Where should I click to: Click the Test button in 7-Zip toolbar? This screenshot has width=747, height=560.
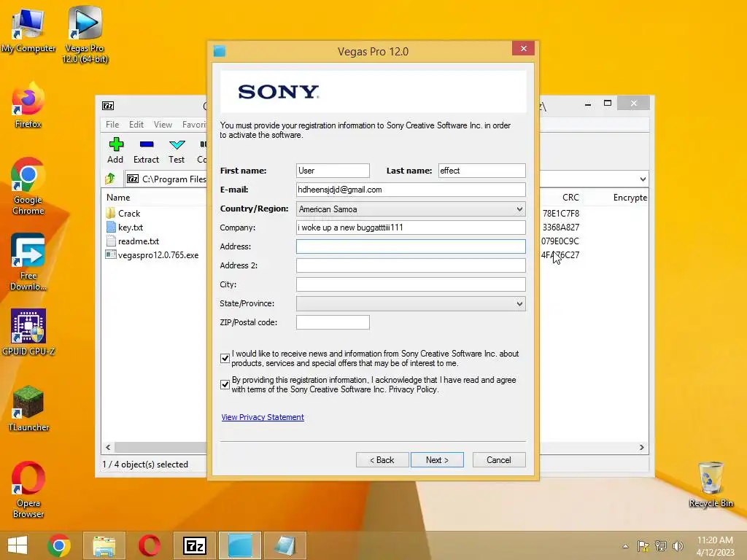coord(177,150)
